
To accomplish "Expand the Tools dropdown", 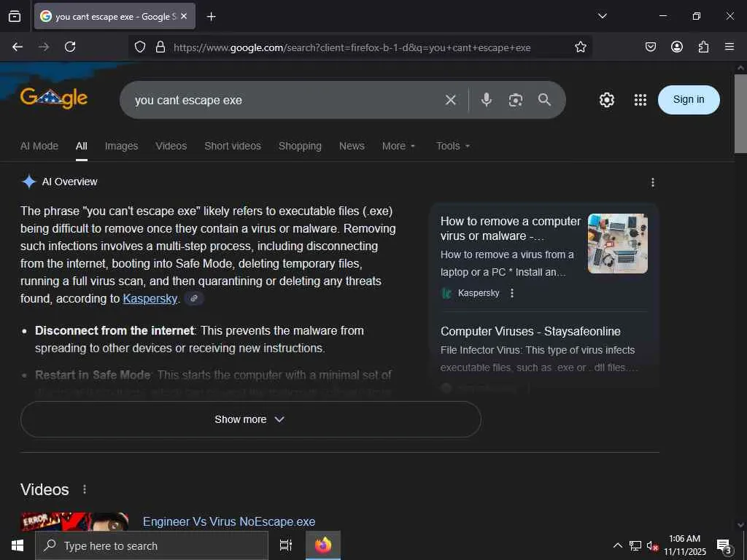I will (453, 146).
